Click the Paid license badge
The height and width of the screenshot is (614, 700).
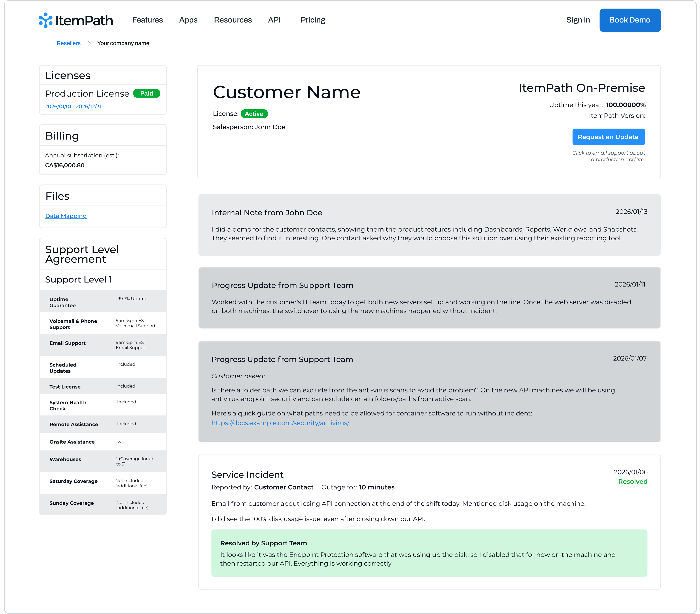click(x=146, y=94)
